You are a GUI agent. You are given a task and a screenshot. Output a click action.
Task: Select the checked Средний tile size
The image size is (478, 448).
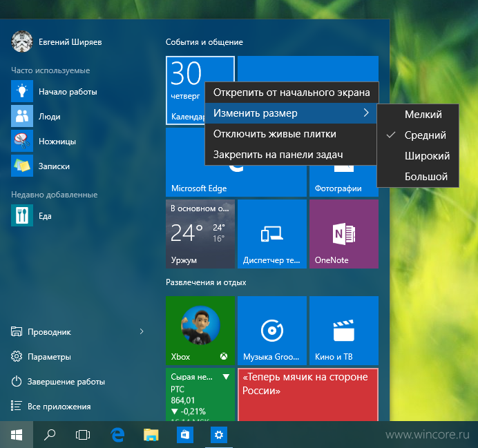pyautogui.click(x=418, y=135)
